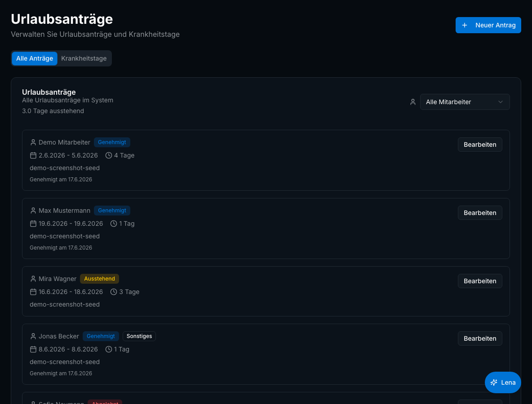
Task: Edit Max Mustermann's request via Bearbeiten
Action: point(480,212)
